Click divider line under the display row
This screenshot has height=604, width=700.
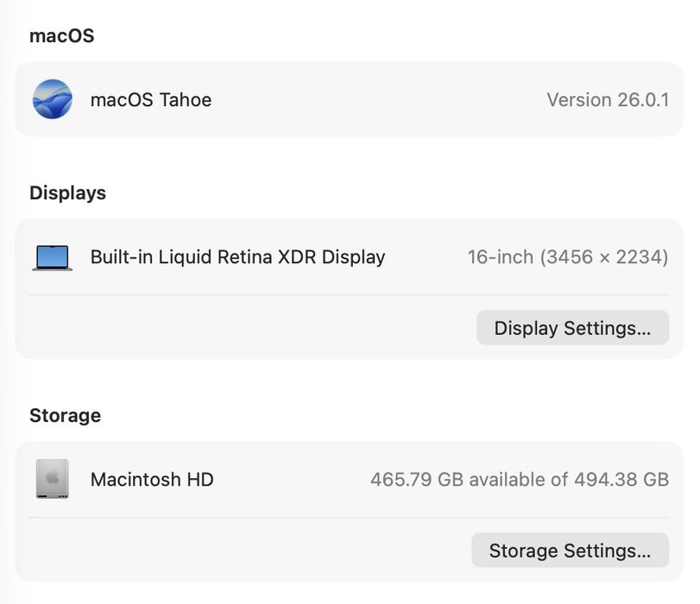[345, 295]
